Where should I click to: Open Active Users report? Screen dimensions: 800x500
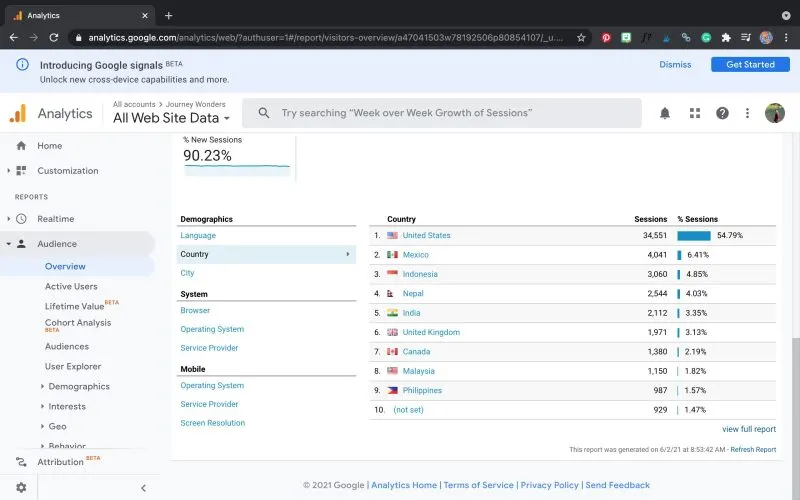71,287
